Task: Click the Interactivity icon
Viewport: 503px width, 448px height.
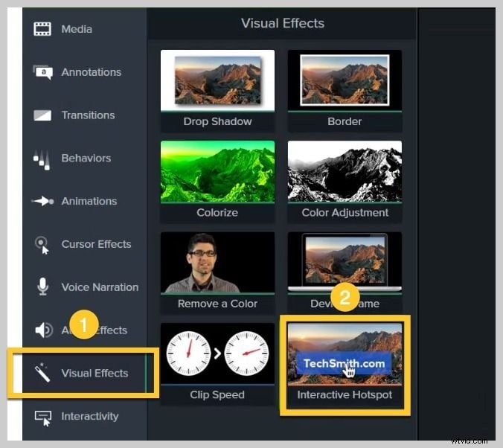Action: click(43, 418)
